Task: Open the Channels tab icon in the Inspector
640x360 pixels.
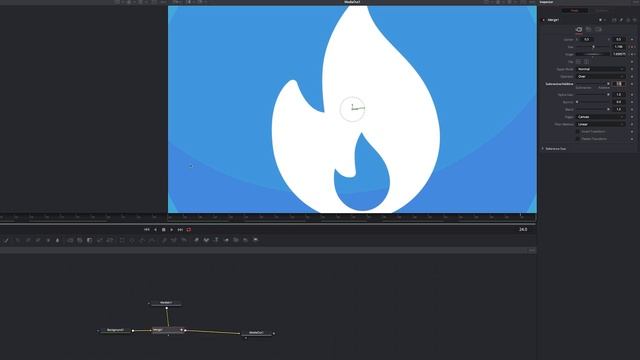Action: pyautogui.click(x=589, y=29)
